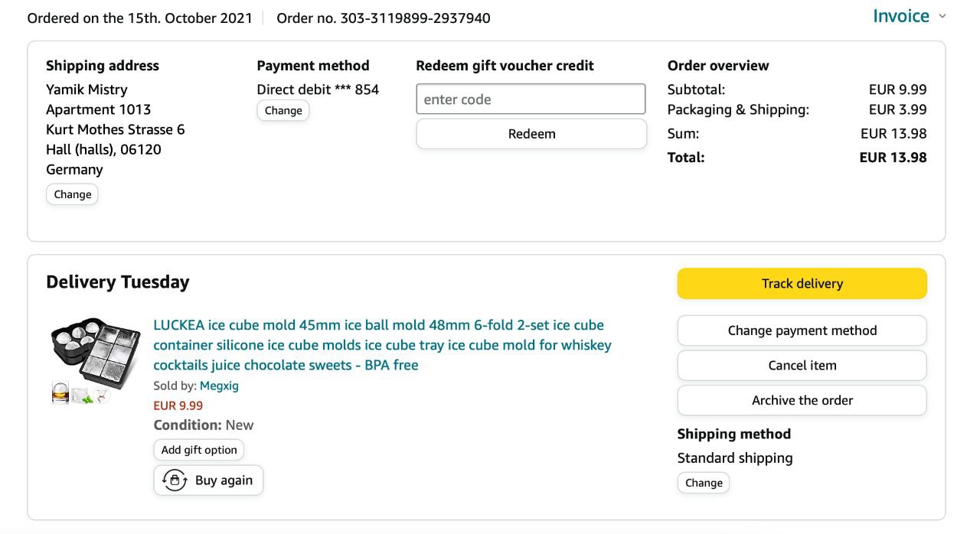The image size is (980, 534).
Task: Add a gift option to the item
Action: (x=199, y=450)
